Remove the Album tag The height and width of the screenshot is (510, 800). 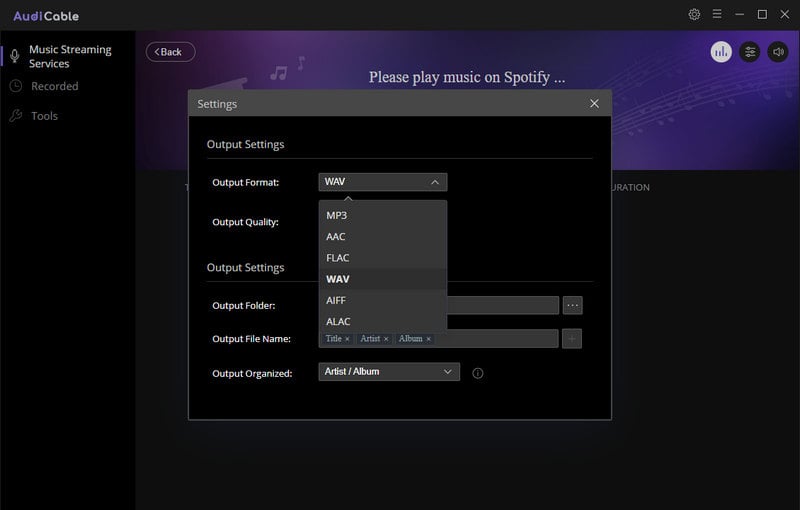pos(429,339)
